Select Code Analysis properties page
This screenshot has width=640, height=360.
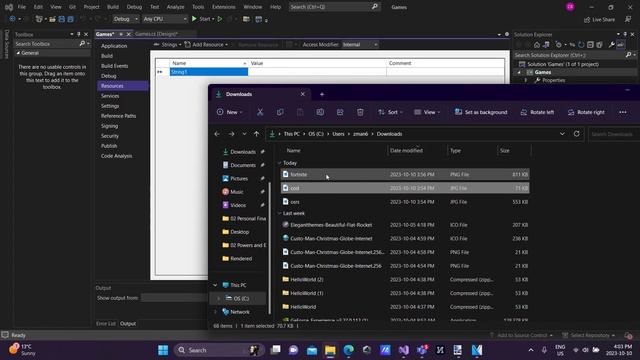point(116,156)
